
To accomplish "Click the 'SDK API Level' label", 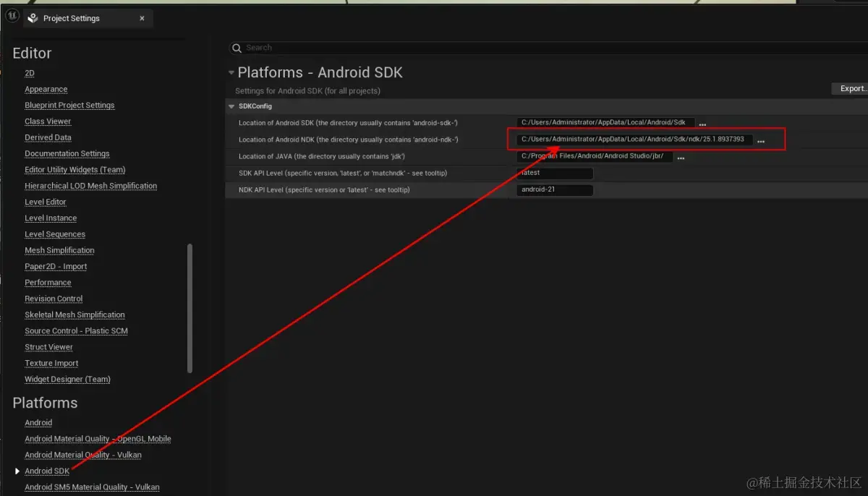I will click(343, 174).
